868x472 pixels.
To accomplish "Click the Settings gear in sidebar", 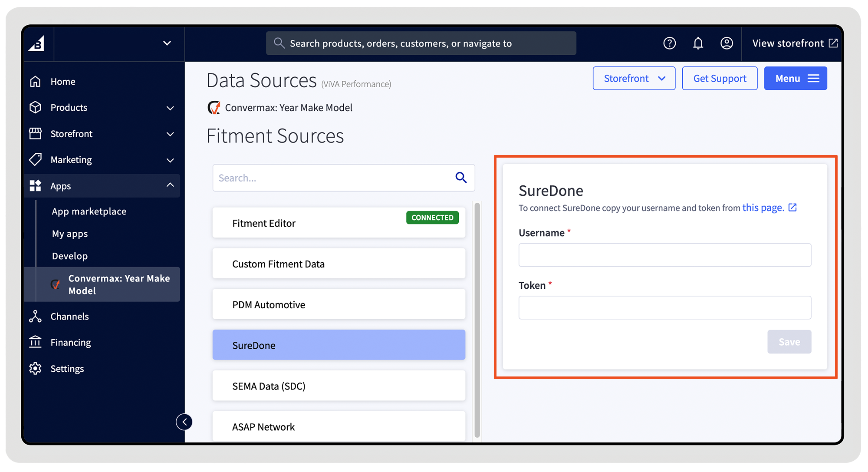I will 36,369.
